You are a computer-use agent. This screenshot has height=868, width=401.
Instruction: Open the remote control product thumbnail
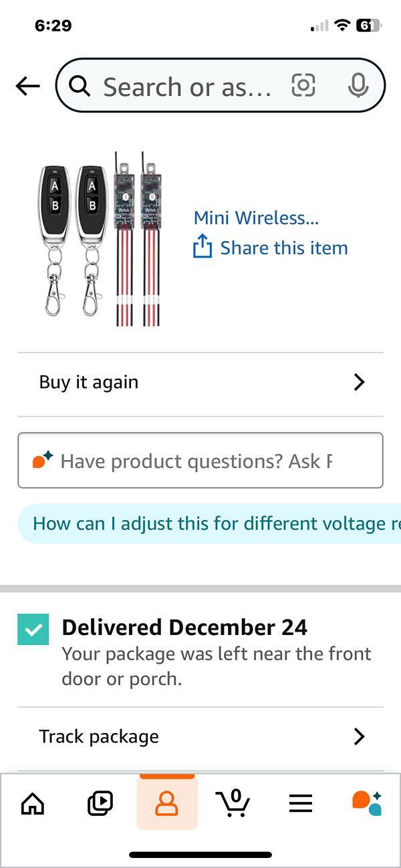[x=100, y=239]
